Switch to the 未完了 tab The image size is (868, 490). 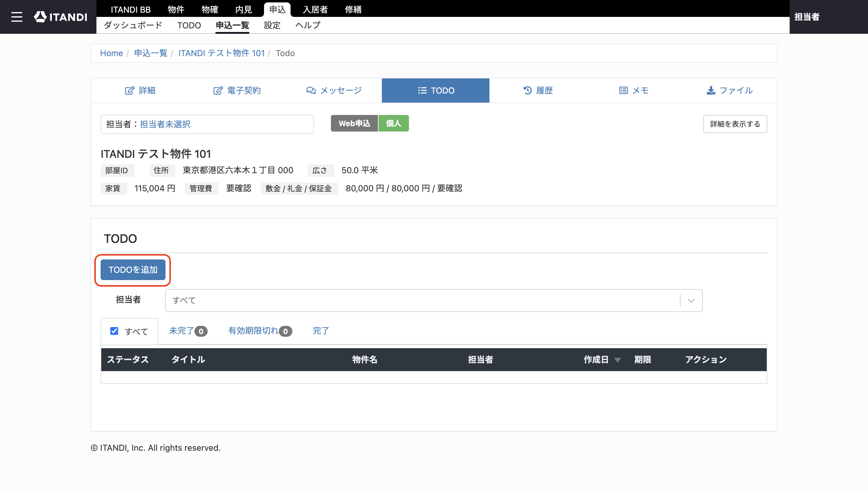188,331
